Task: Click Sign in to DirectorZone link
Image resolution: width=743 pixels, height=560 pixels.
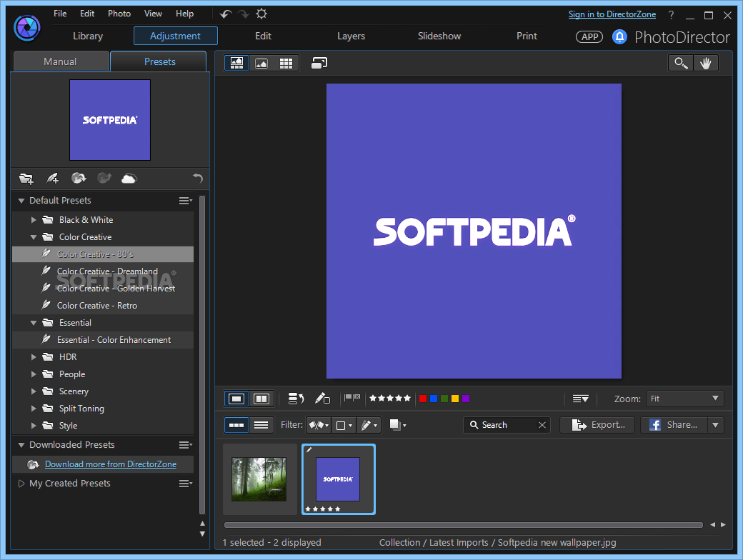Action: (612, 14)
